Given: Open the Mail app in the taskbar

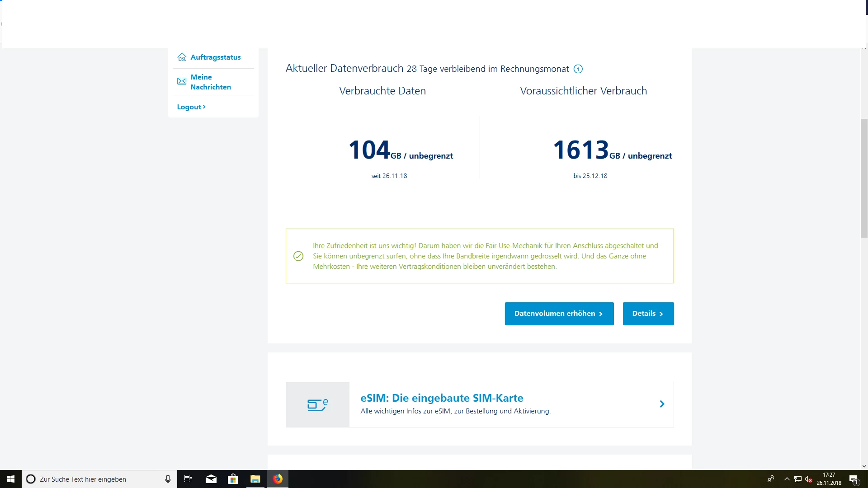Looking at the screenshot, I should coord(211,479).
